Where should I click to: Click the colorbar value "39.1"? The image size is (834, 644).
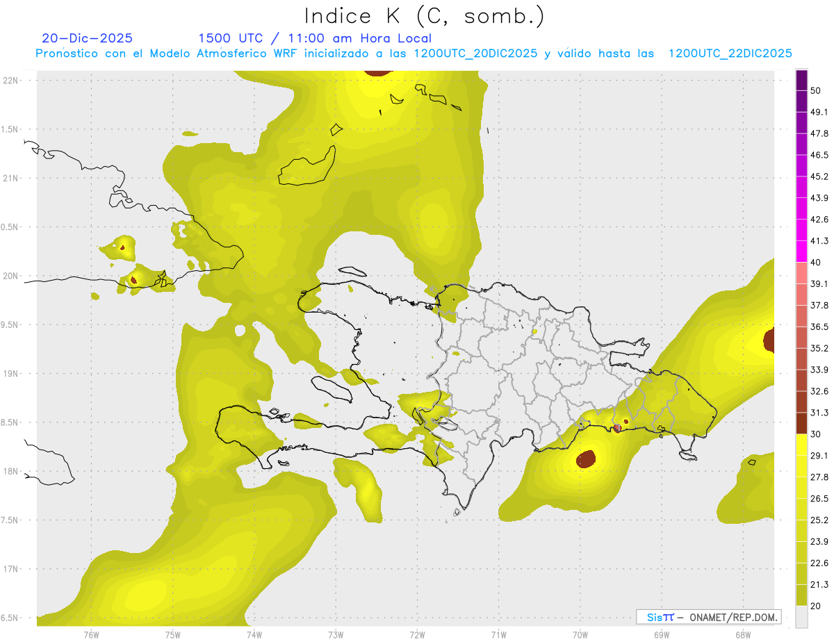click(819, 283)
